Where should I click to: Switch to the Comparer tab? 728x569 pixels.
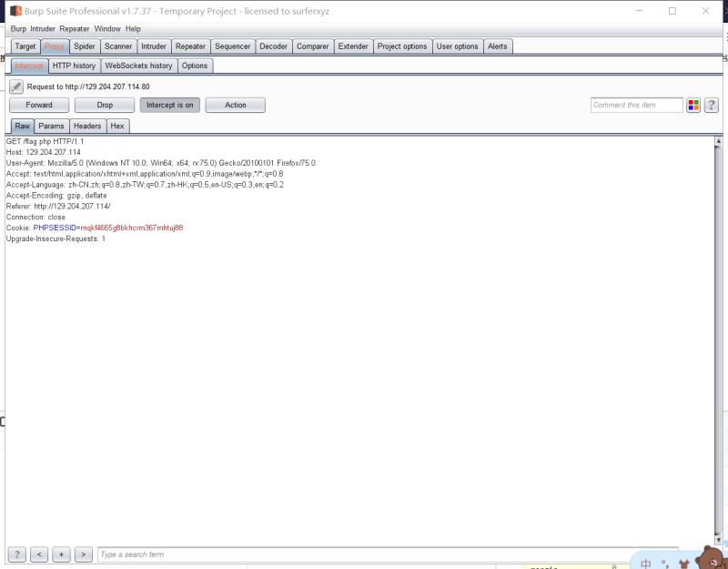[313, 46]
